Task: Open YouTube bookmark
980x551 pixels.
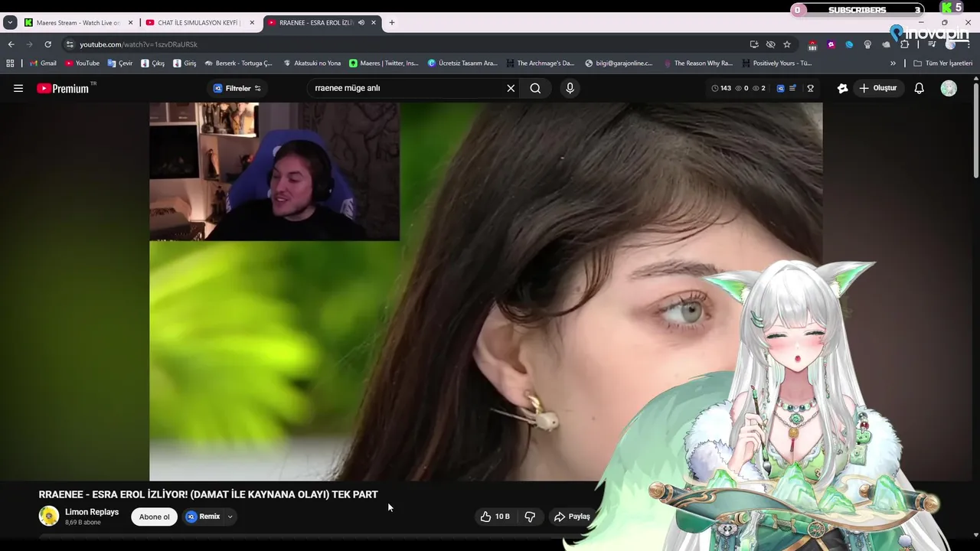Action: pyautogui.click(x=83, y=64)
